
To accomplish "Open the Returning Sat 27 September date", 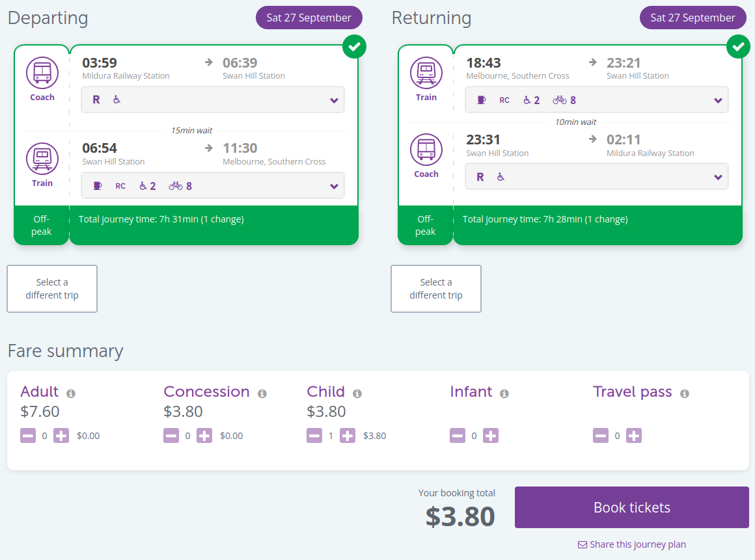I will [693, 18].
